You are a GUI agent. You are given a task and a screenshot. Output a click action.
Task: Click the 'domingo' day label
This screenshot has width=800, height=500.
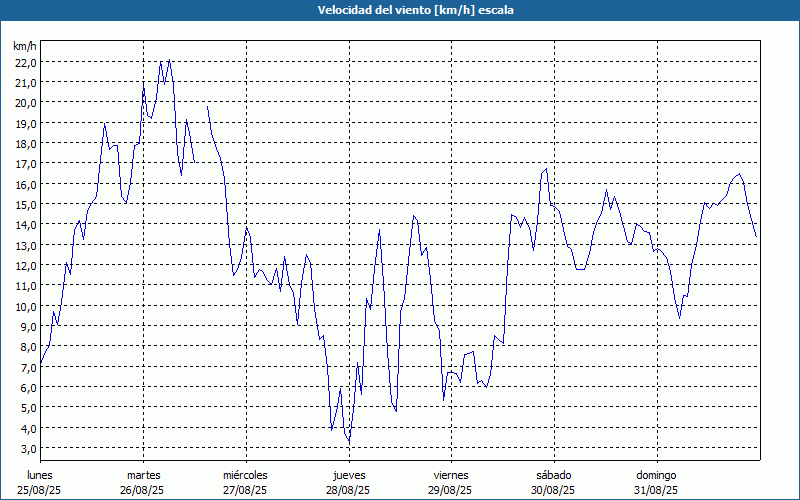tap(656, 475)
